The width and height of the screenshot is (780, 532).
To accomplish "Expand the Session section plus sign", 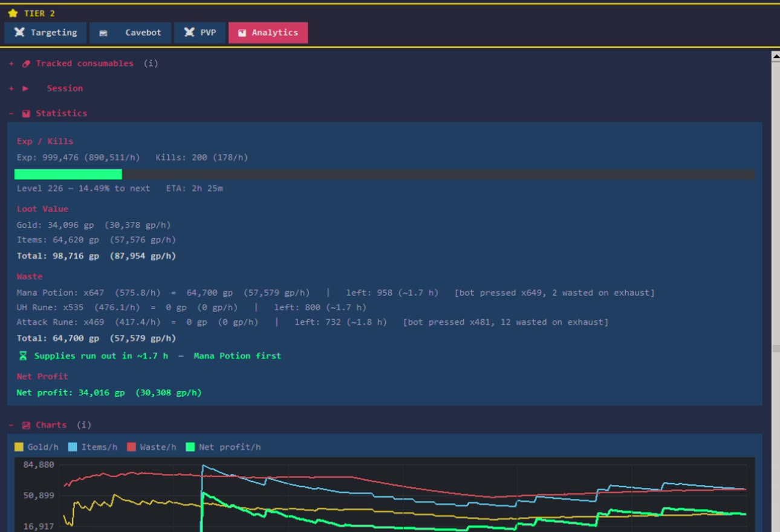I will pos(11,88).
